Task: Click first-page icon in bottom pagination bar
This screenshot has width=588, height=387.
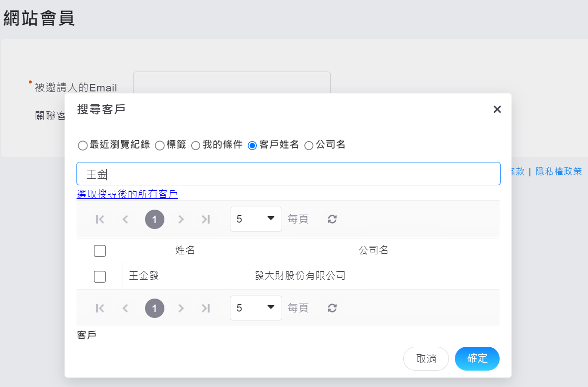Action: (100, 308)
